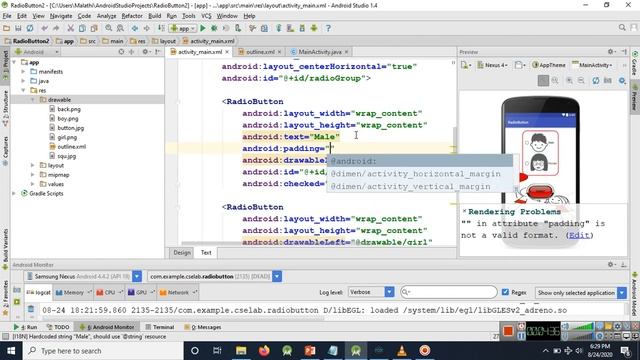640x360 pixels.
Task: Switch to the Design tab
Action: 182,253
